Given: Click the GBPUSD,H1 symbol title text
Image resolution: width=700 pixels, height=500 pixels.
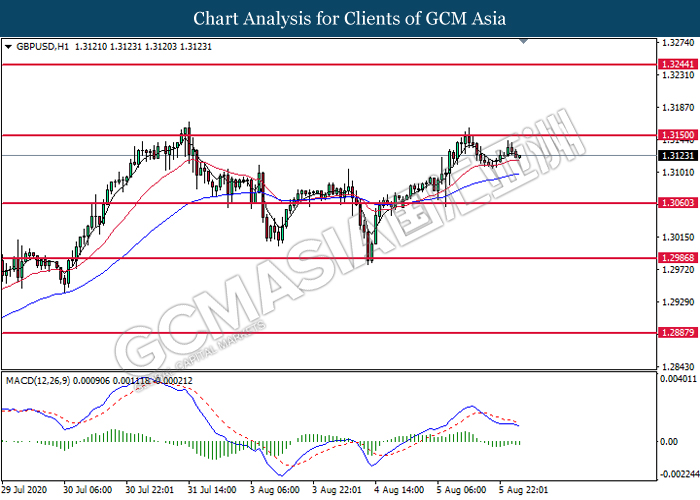Looking at the screenshot, I should click(x=42, y=47).
